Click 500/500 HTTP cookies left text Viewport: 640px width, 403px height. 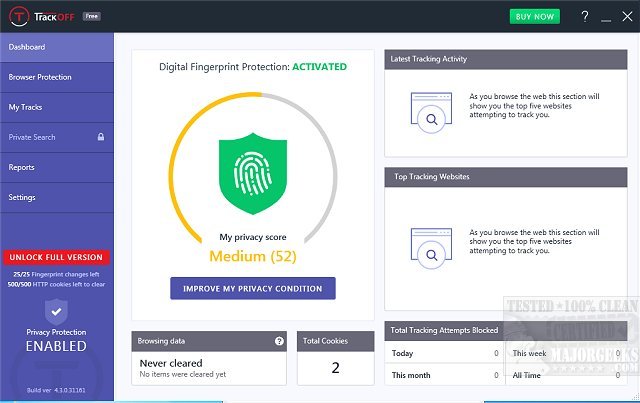click(x=56, y=284)
